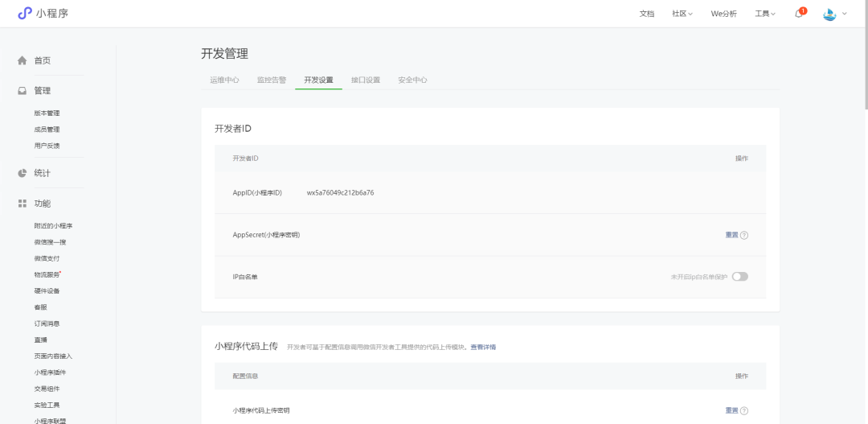The width and height of the screenshot is (868, 424).
Task: Click the 功能 grid icon in sidebar
Action: click(x=23, y=204)
